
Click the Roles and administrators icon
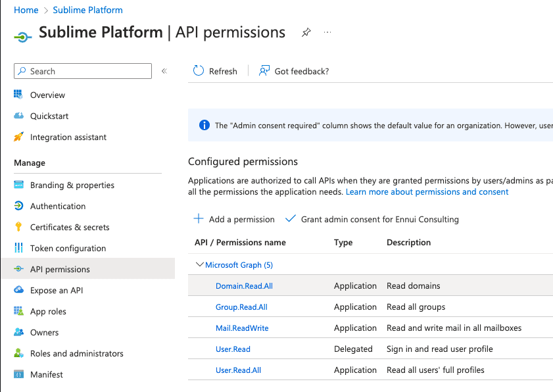(x=18, y=353)
